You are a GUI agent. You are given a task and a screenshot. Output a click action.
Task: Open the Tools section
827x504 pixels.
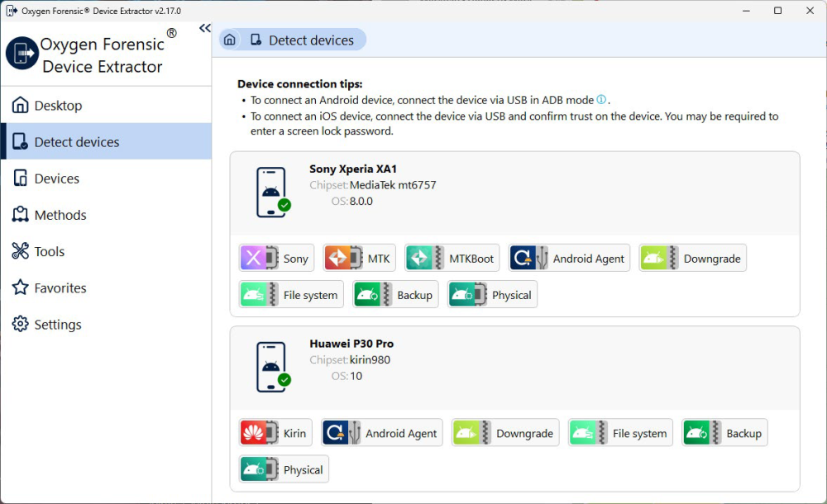[x=49, y=251]
